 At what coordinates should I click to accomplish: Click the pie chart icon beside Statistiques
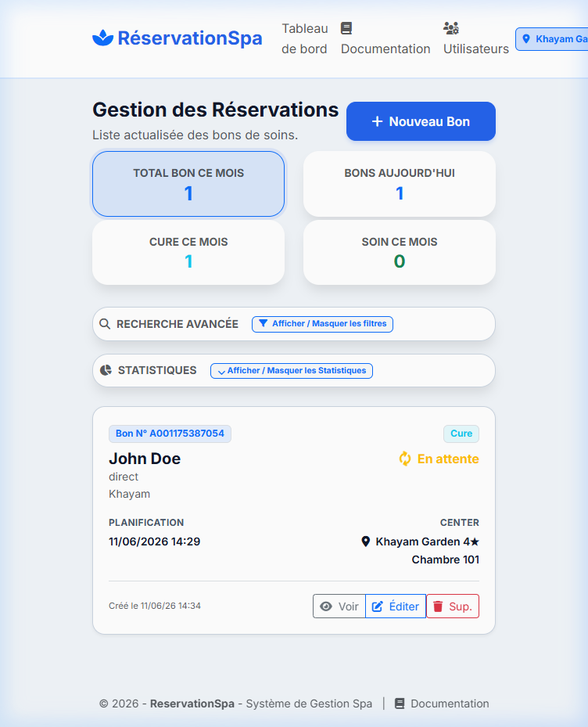[106, 370]
